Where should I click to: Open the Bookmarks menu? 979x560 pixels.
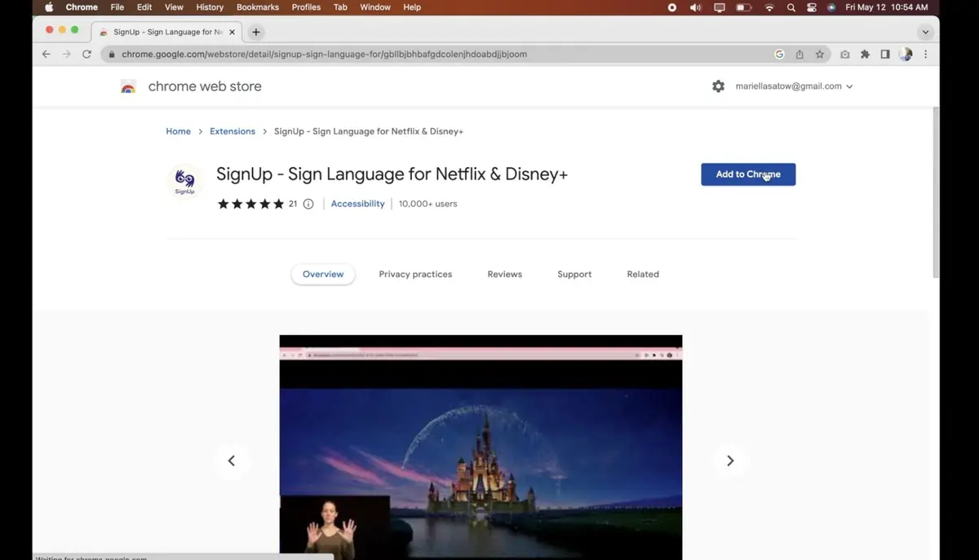point(258,7)
